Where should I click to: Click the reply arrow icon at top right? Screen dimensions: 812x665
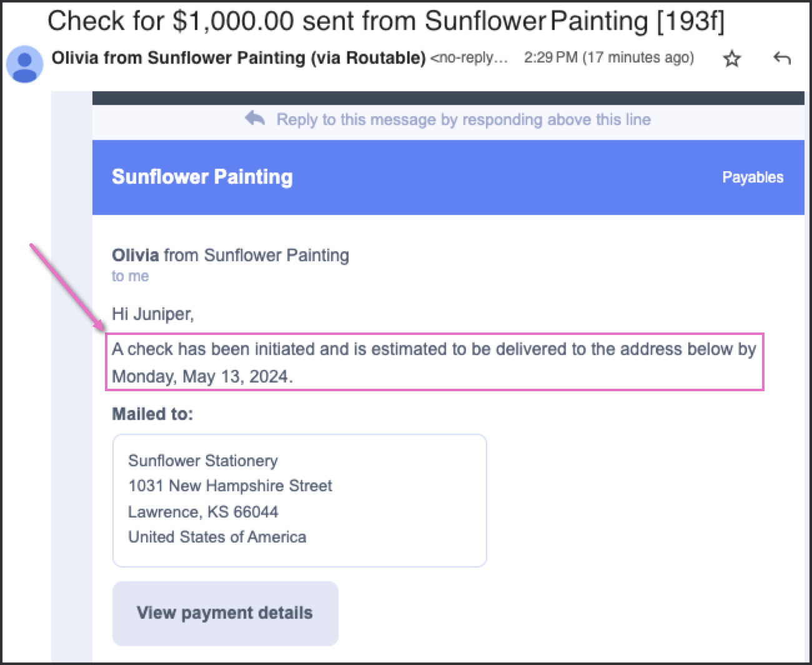[x=782, y=58]
